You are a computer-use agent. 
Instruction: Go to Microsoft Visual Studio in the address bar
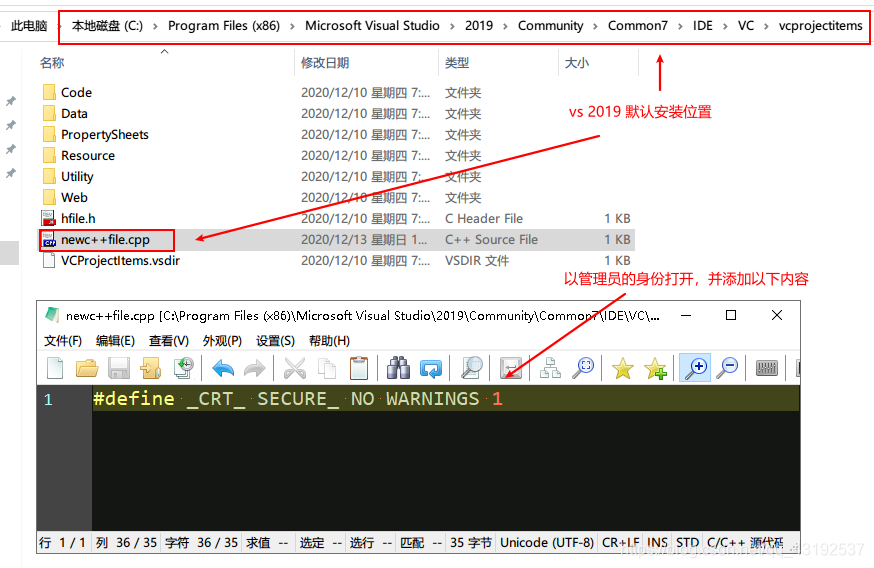click(372, 26)
